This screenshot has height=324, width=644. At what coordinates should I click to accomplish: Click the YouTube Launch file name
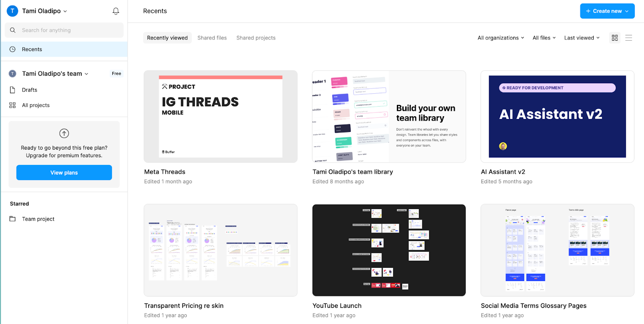click(x=337, y=306)
